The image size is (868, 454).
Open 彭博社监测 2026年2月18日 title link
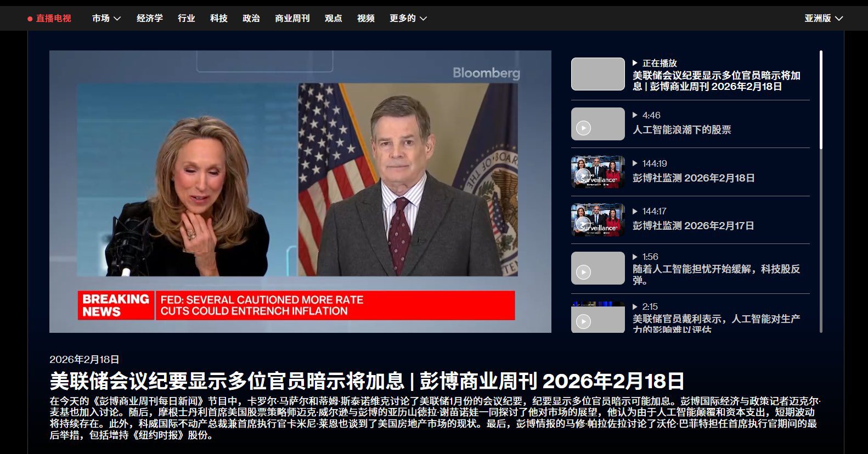694,178
